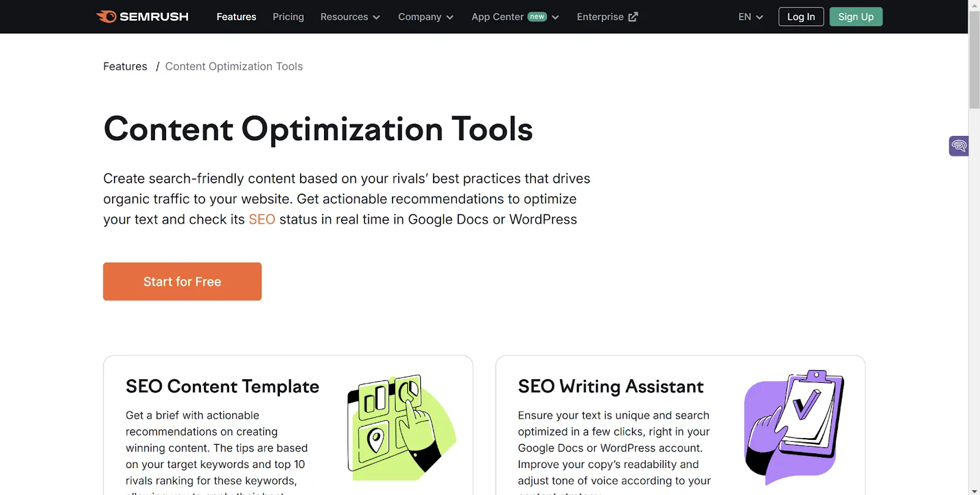The height and width of the screenshot is (495, 980).
Task: Click the scrollbar down arrow
Action: click(x=974, y=490)
